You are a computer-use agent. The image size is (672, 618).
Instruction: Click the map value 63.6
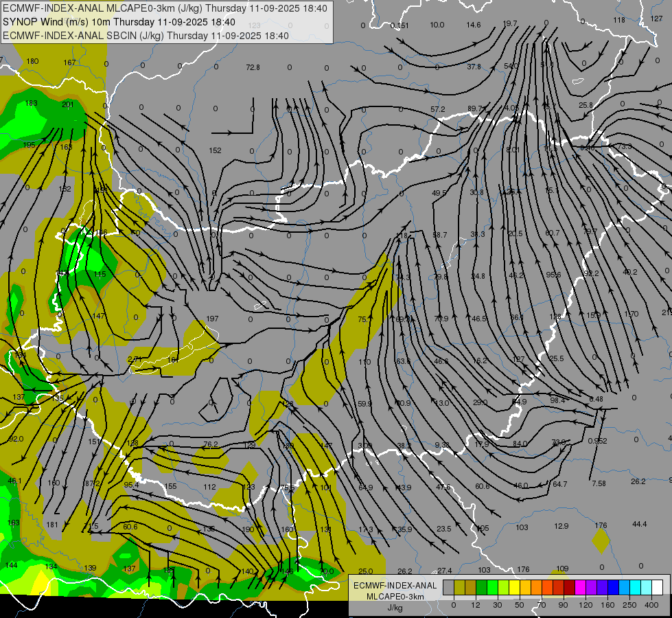[x=404, y=361]
